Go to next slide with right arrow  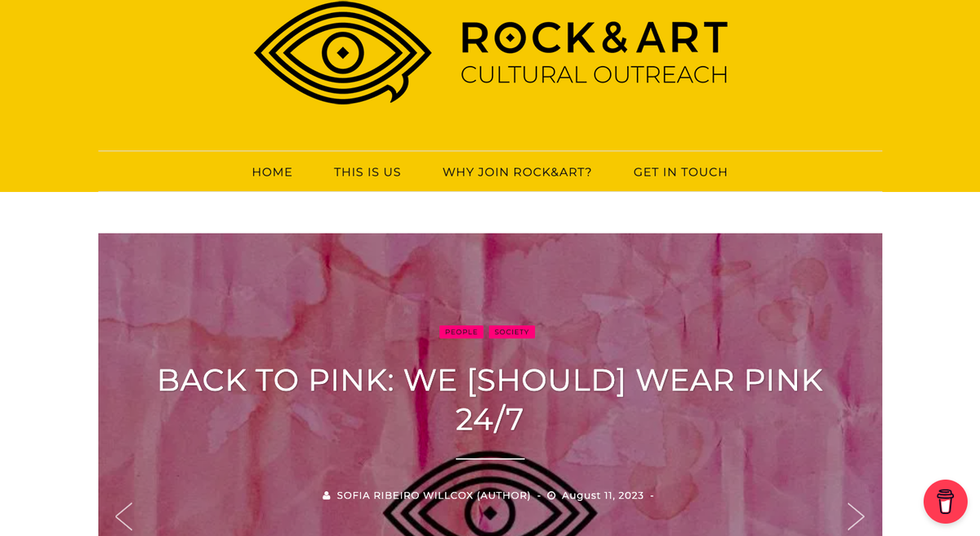[x=856, y=516]
